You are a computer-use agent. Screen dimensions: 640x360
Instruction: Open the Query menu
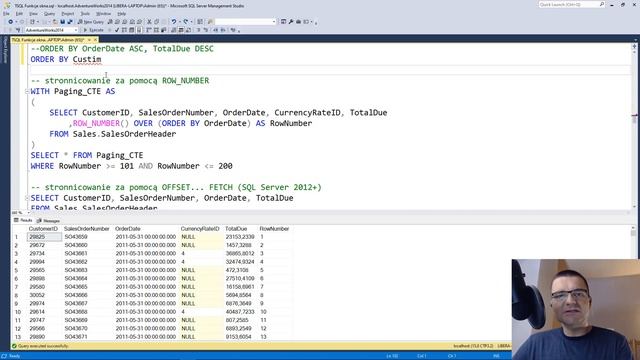[49, 13]
